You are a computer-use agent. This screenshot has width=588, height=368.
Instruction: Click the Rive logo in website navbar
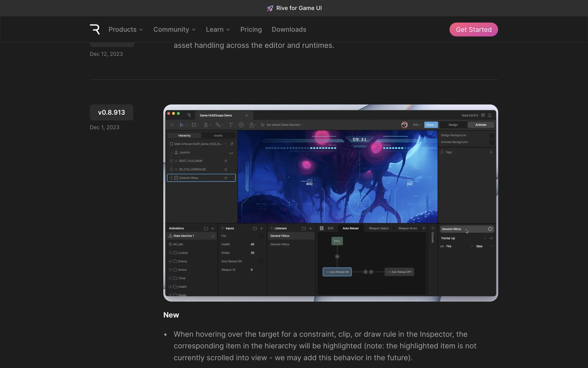[95, 29]
